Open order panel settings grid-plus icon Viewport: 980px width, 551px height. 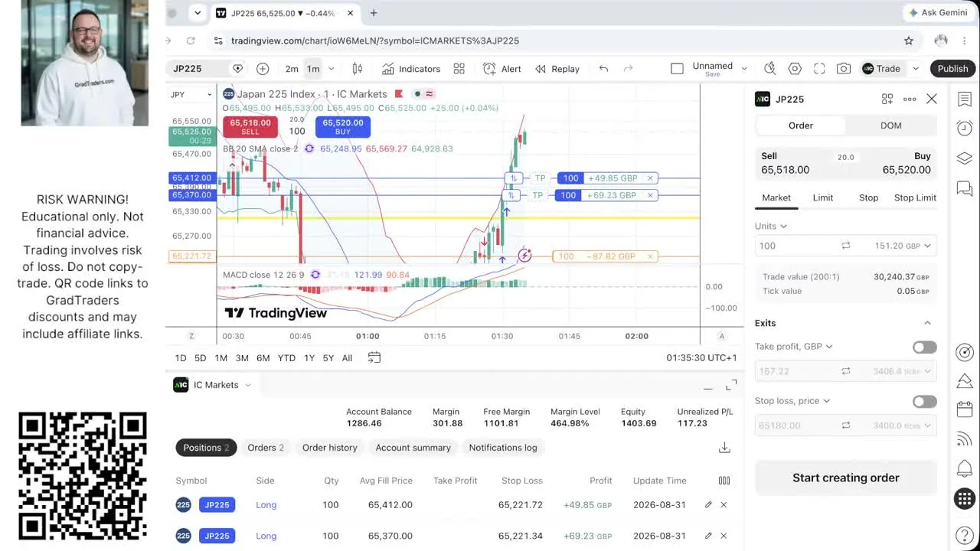887,99
